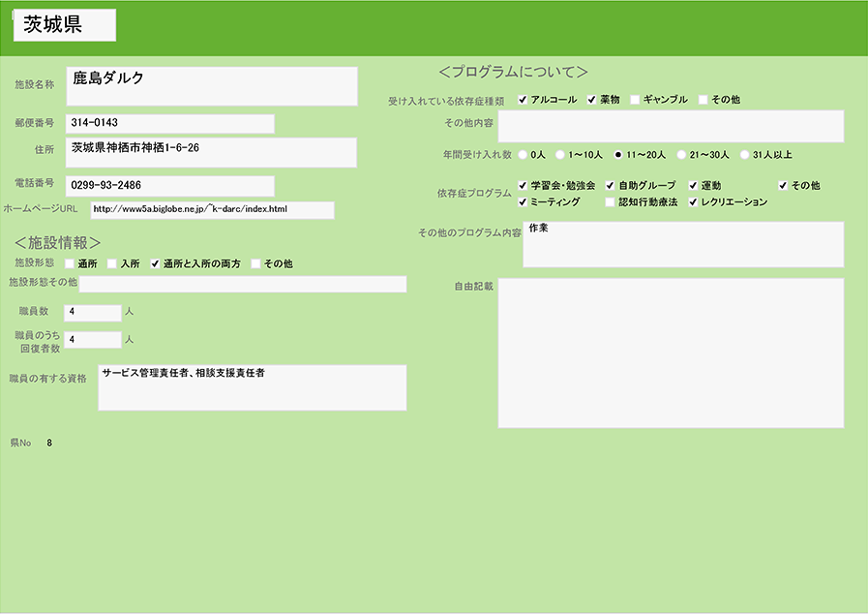Viewport: 868px width, 614px height.
Task: Check the 認知行動療法 checkbox
Action: (610, 202)
